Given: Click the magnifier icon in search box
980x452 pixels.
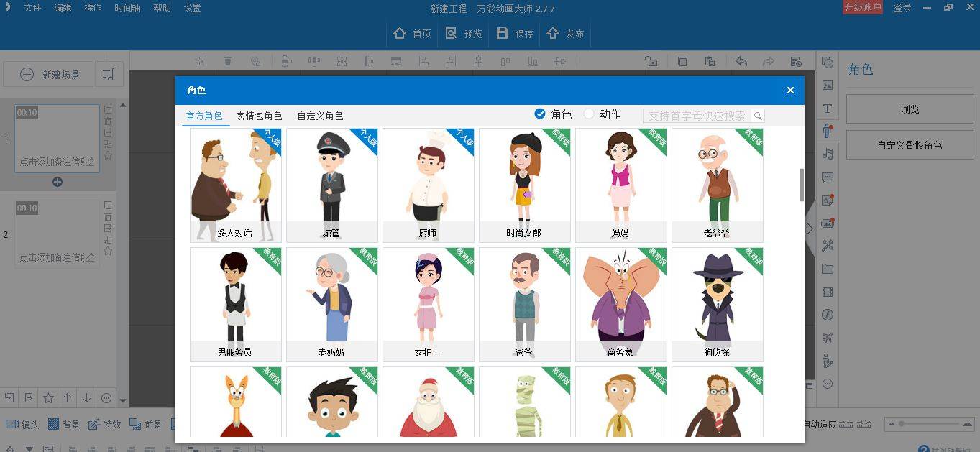Looking at the screenshot, I should click(757, 116).
